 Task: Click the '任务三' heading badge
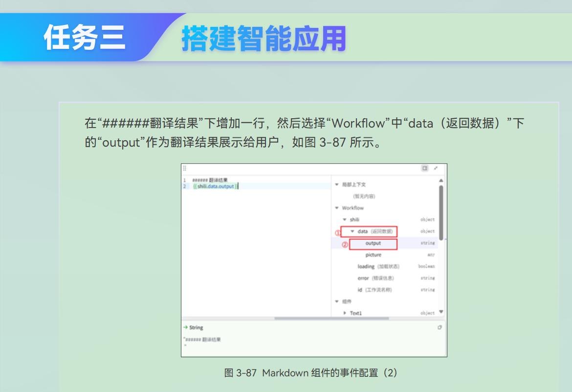click(85, 37)
